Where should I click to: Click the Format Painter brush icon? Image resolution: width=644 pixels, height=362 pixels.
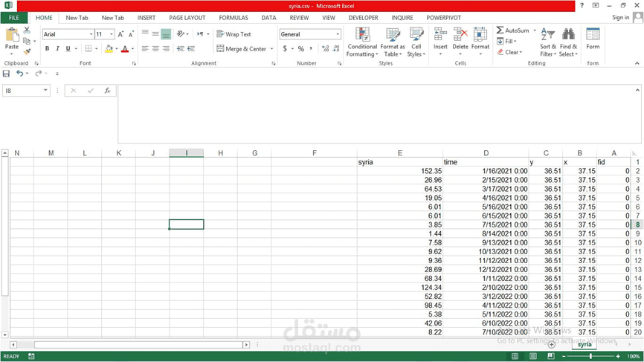(27, 52)
